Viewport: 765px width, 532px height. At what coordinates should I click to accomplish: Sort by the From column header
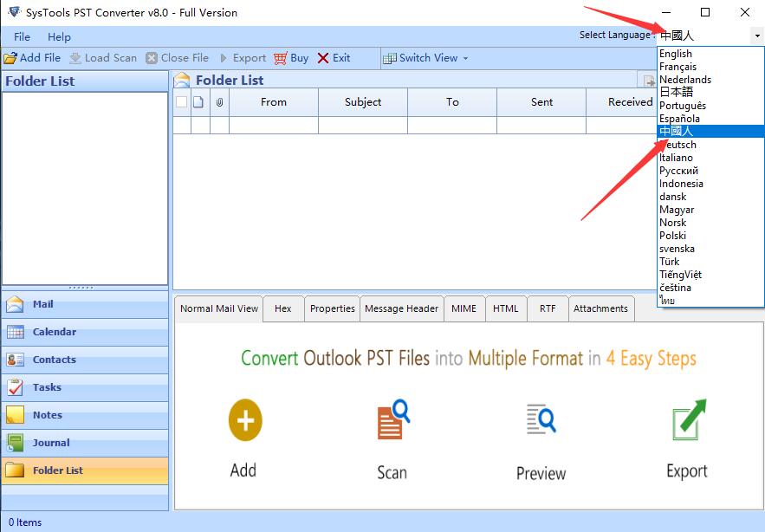pos(274,102)
